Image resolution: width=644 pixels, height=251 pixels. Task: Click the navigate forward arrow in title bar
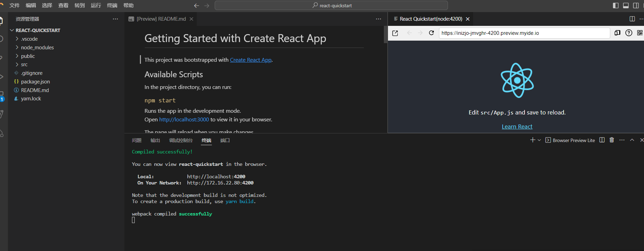tap(207, 6)
